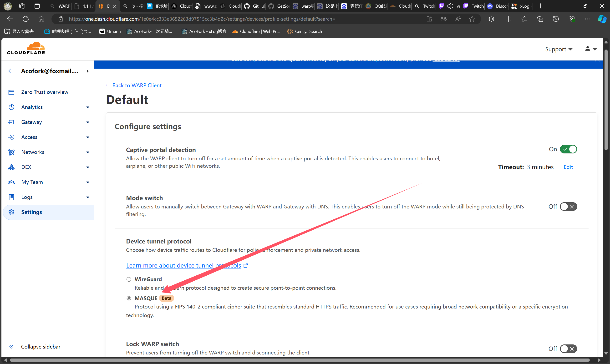Image resolution: width=610 pixels, height=364 pixels.
Task: Open the Support dropdown
Action: tap(559, 49)
